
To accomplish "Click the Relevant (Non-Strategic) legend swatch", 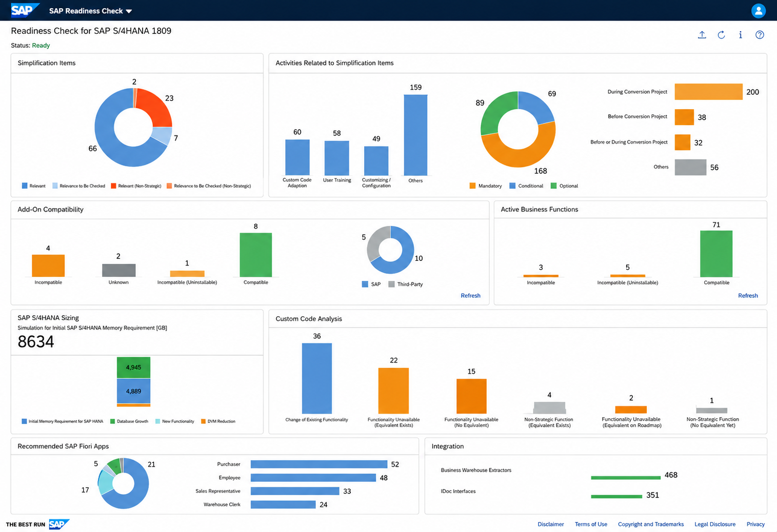I will (113, 186).
